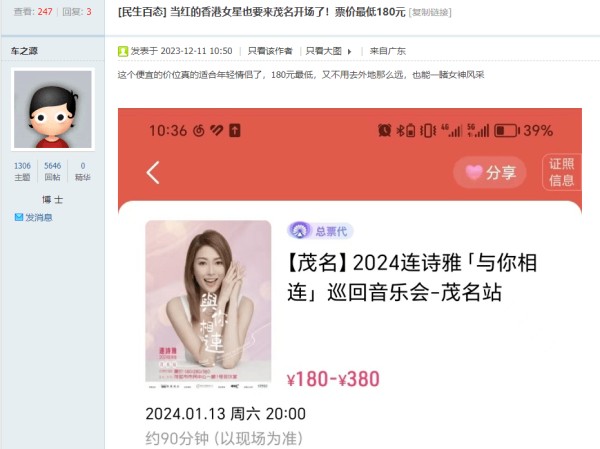This screenshot has width=600, height=449.
Task: Open the 民生百态 category tag
Action: [x=142, y=12]
